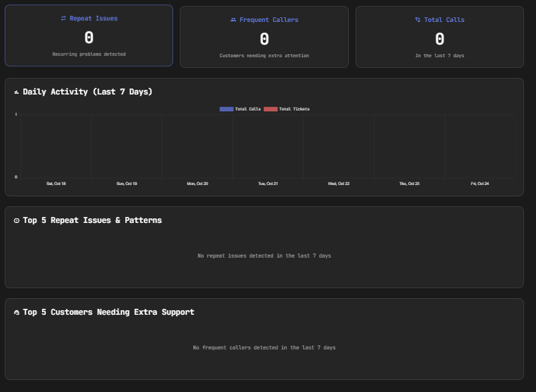Open the Total Calls card title
The height and width of the screenshot is (392, 536).
444,20
